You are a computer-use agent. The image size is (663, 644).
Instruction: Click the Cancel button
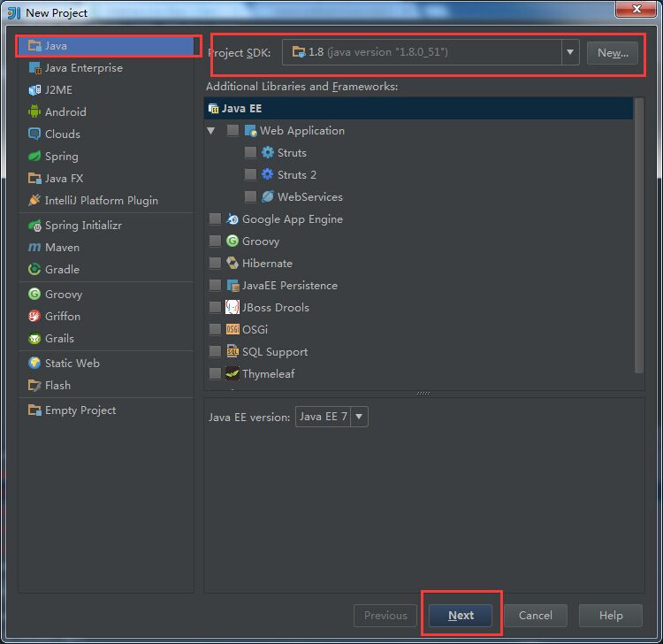pyautogui.click(x=536, y=615)
